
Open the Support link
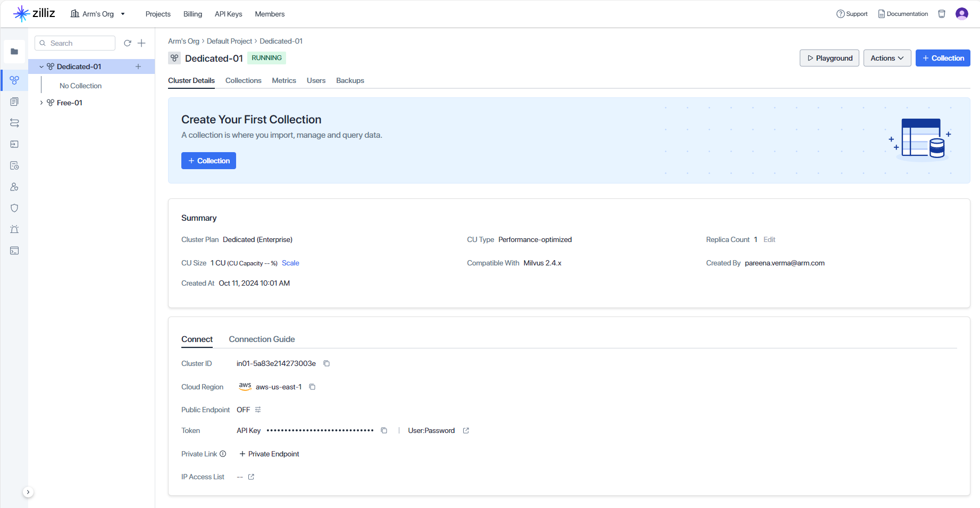852,14
